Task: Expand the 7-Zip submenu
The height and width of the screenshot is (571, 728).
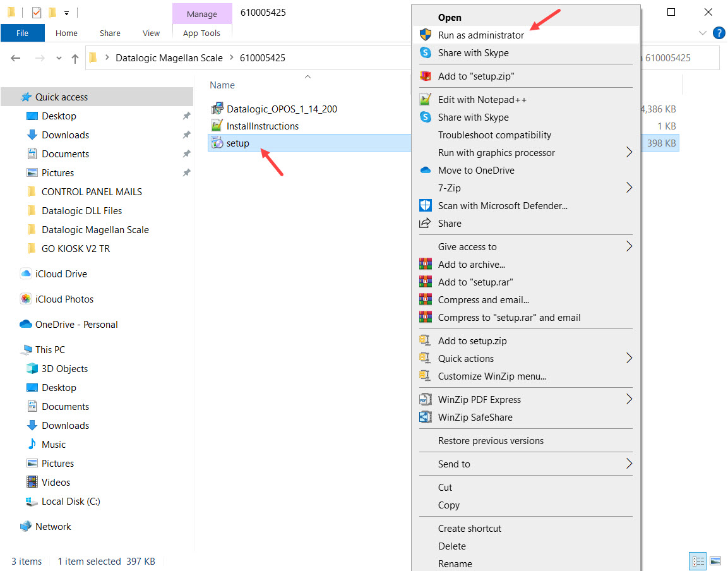Action: (629, 188)
